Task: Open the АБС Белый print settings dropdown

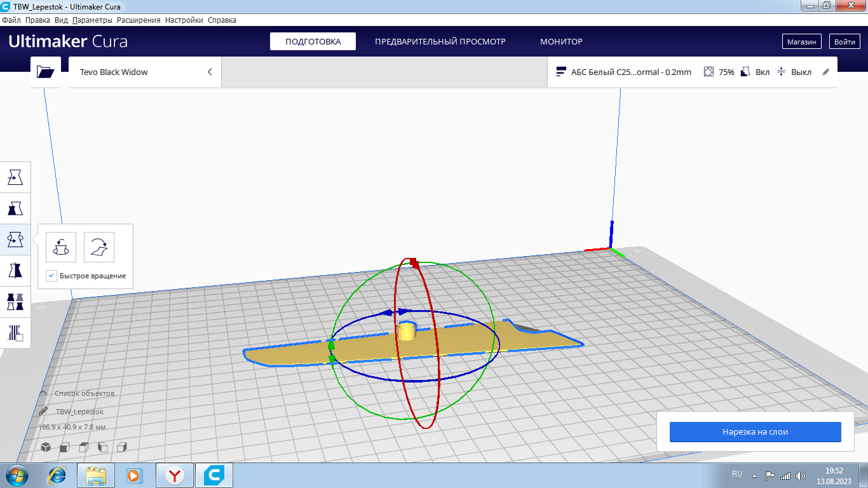Action: point(692,72)
